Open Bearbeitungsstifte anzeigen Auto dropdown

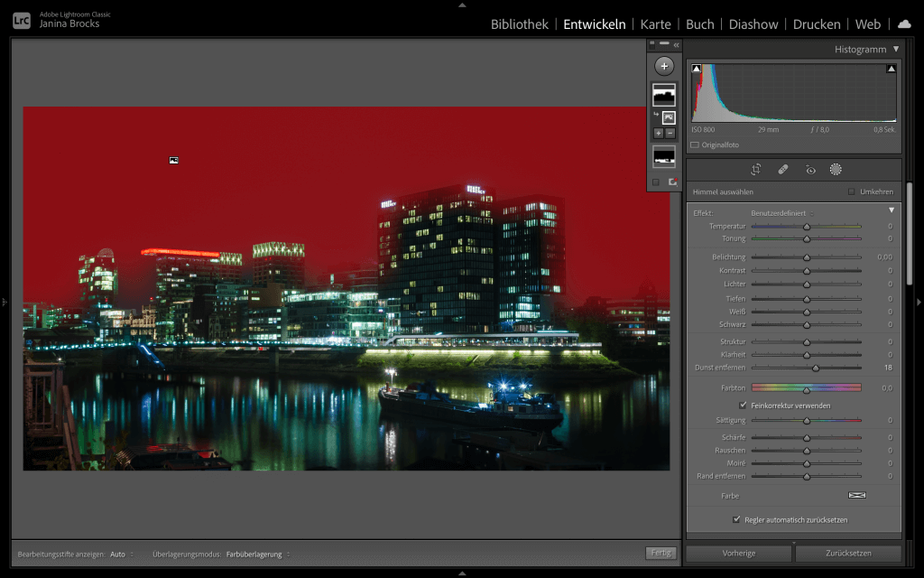pos(122,555)
